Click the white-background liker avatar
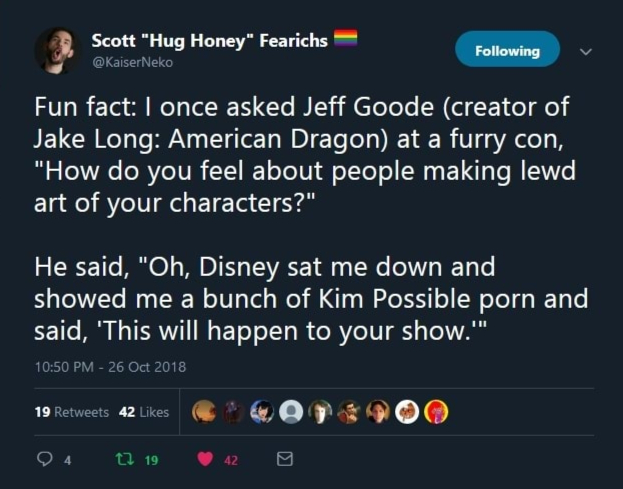Viewport: 623px width, 489px height. (407, 412)
